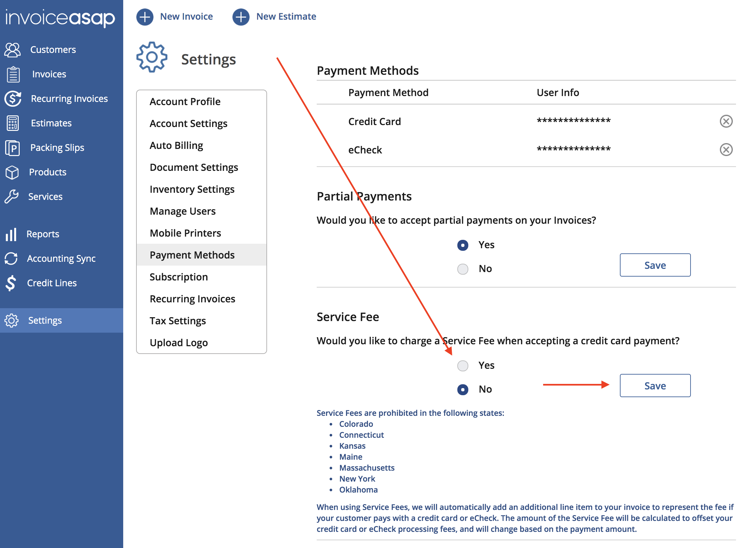
Task: Open Packing Slips via the P icon
Action: click(13, 148)
